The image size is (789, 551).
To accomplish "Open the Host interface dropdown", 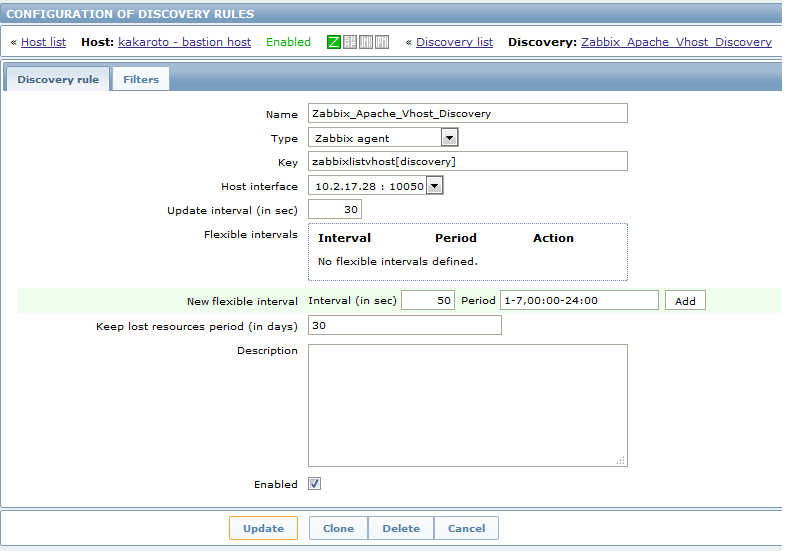I will [x=375, y=186].
